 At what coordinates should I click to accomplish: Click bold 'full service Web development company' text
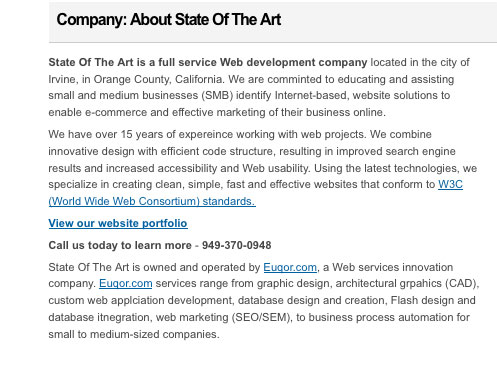click(x=263, y=62)
